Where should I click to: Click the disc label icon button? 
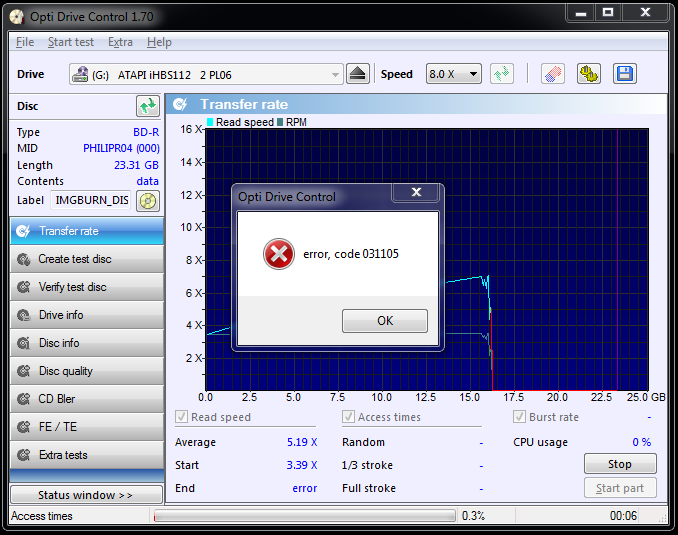tap(148, 201)
